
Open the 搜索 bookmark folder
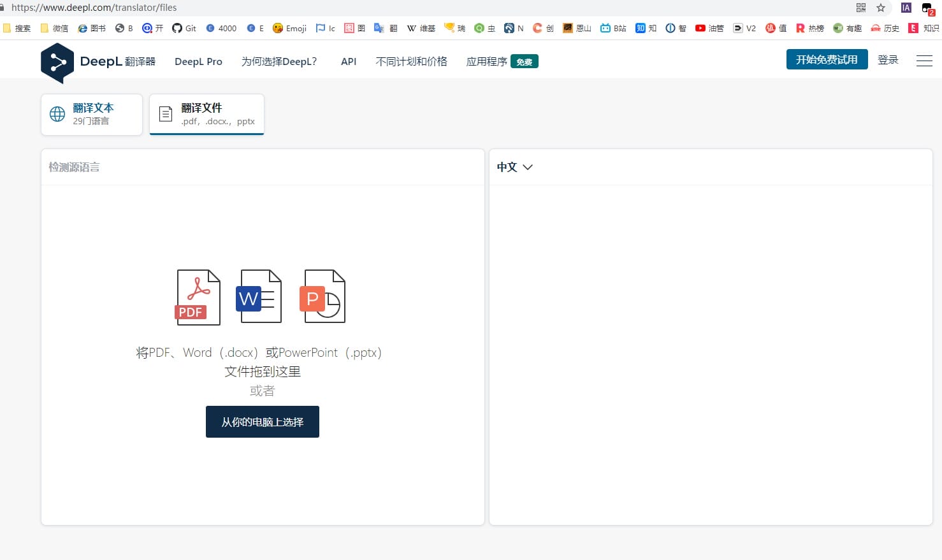coord(17,28)
